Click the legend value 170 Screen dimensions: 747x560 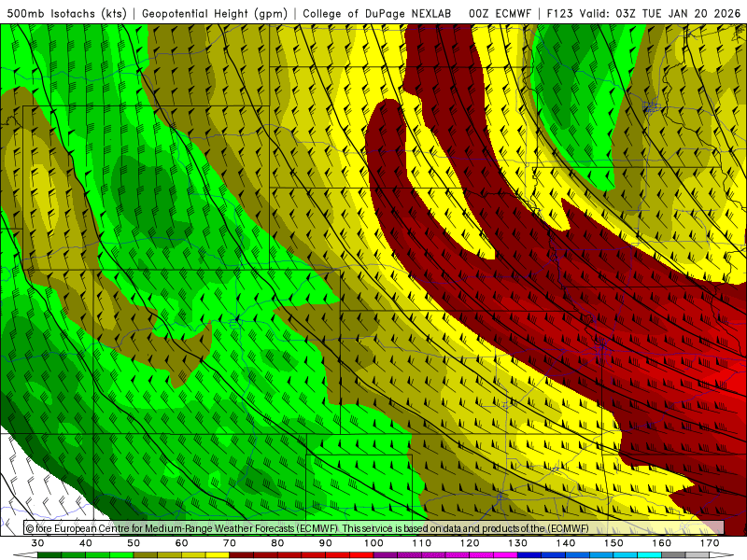(x=710, y=543)
